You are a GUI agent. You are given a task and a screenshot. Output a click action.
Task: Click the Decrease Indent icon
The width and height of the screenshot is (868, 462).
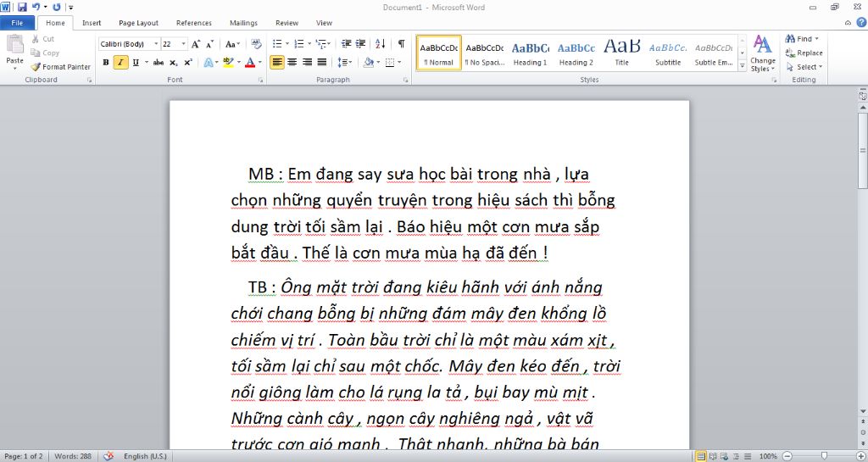tap(347, 44)
